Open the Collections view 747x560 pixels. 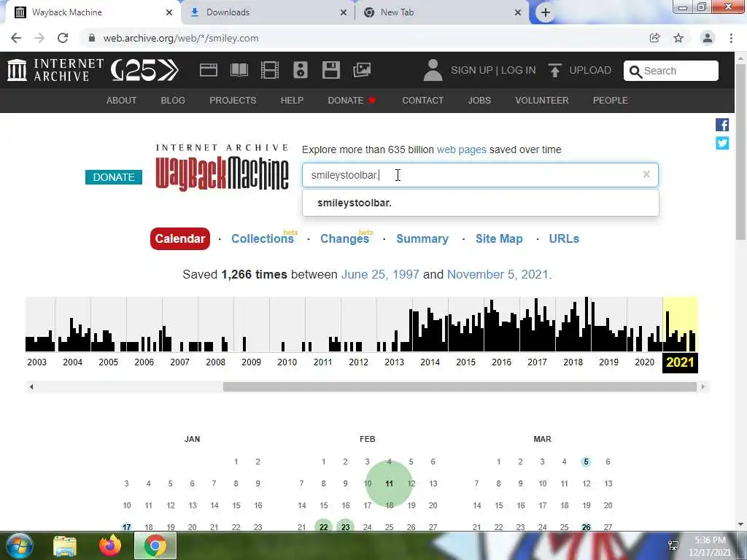263,238
